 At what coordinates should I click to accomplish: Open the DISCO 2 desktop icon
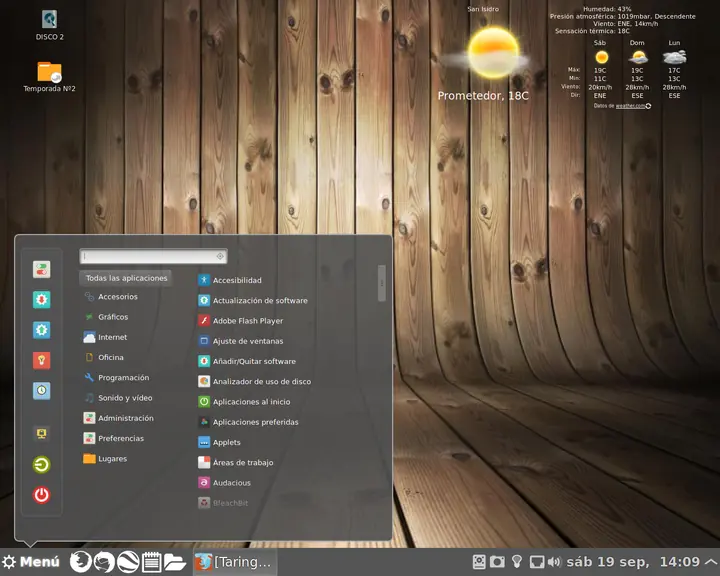50,25
